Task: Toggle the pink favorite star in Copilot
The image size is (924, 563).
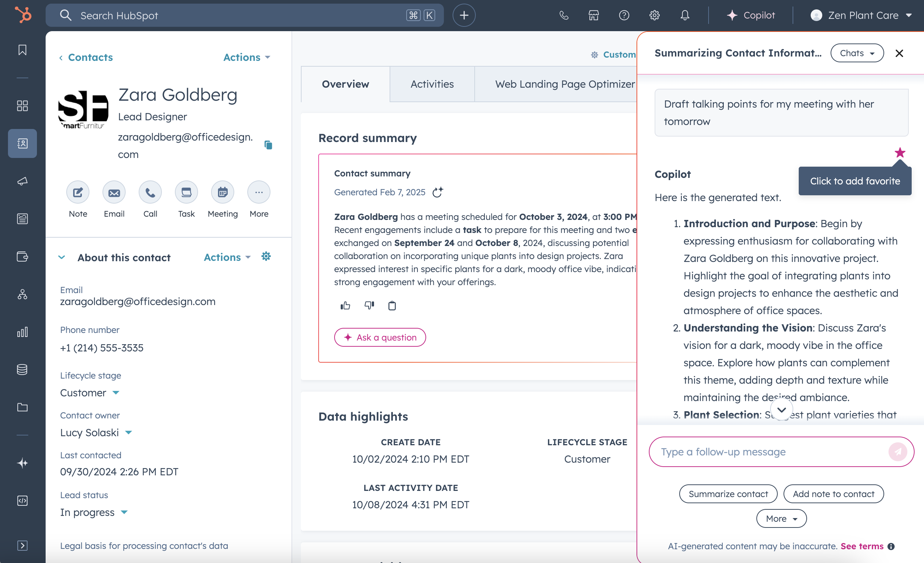Action: [x=900, y=153]
